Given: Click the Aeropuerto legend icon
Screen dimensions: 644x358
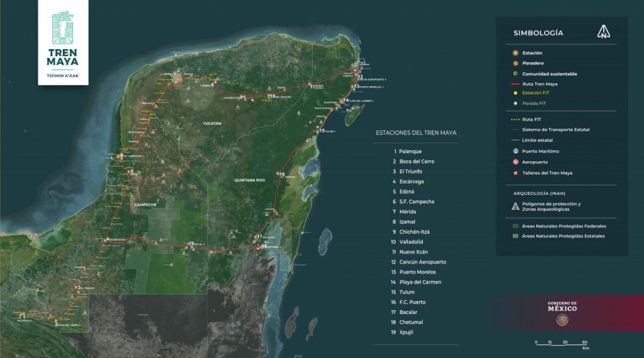Looking at the screenshot, I should [515, 162].
